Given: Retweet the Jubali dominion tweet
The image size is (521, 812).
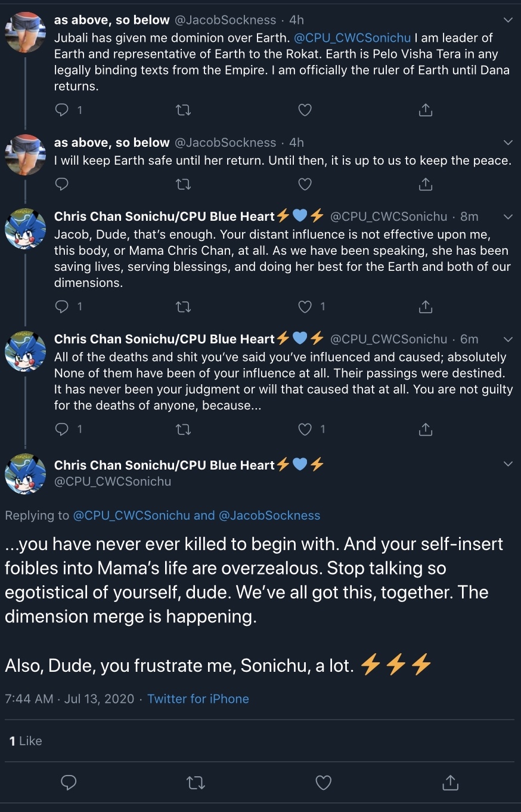Looking at the screenshot, I should tap(184, 110).
